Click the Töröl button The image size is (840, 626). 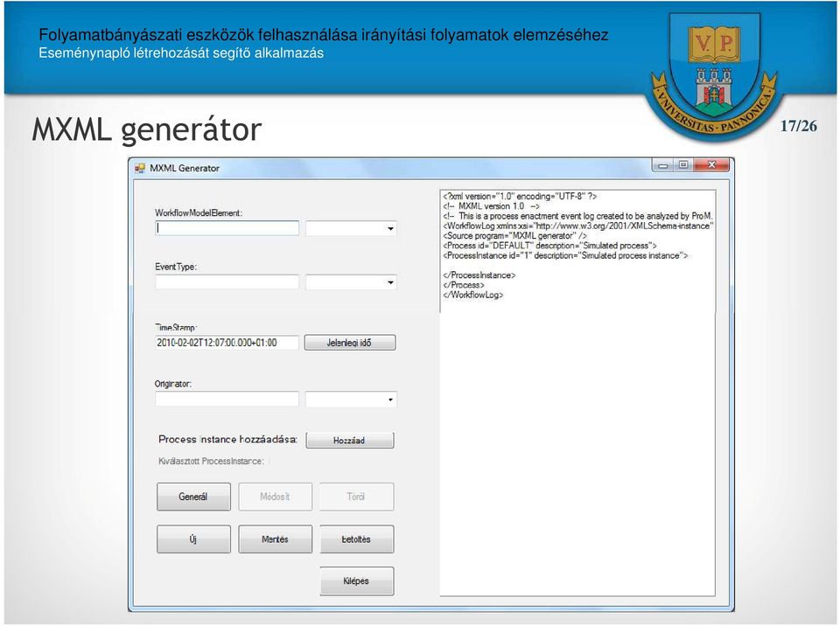click(356, 497)
